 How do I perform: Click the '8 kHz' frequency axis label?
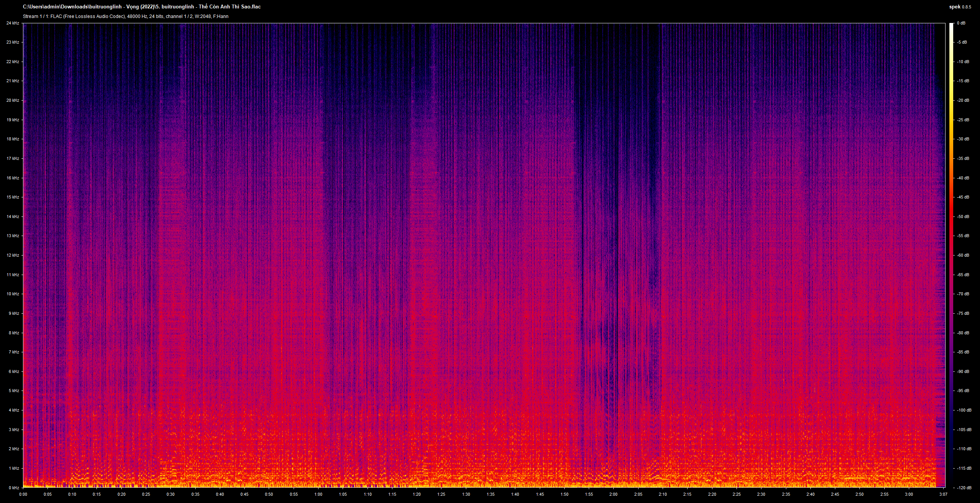14,333
